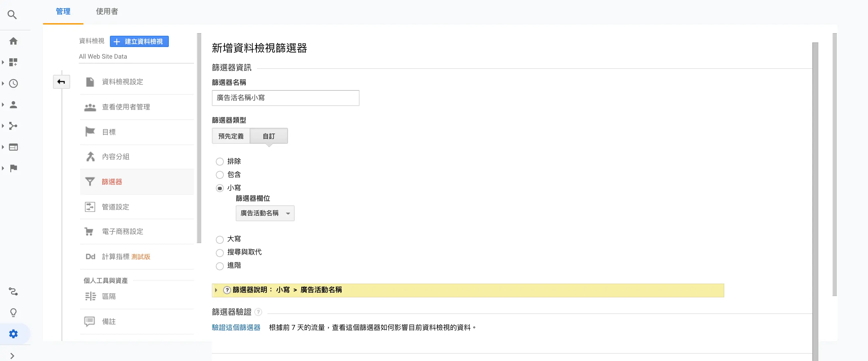Switch to the 管理 tab
The image size is (868, 361).
click(63, 12)
